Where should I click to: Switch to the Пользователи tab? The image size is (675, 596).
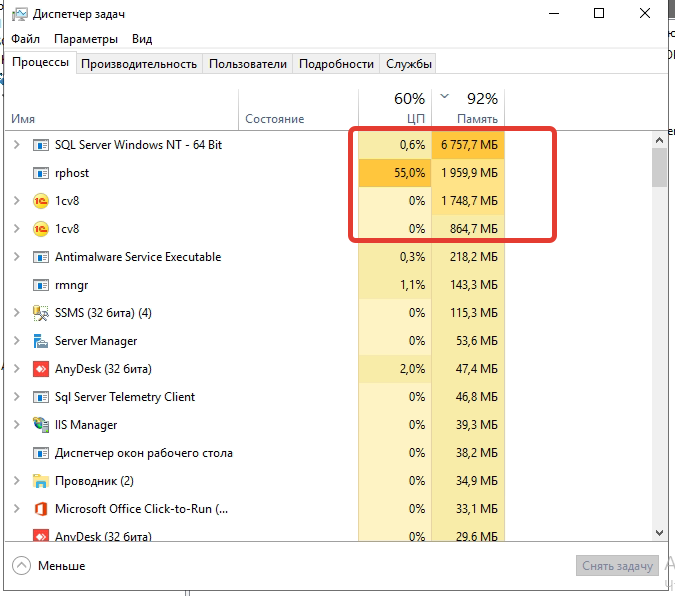[x=248, y=64]
